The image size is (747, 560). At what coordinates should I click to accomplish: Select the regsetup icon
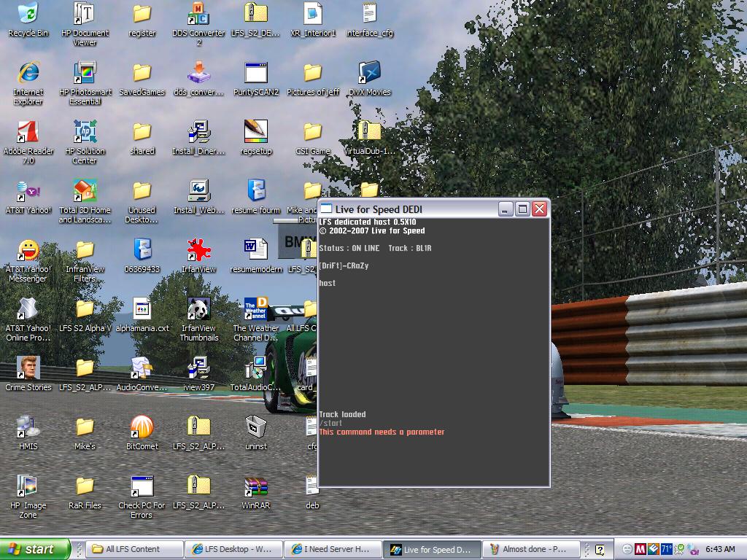click(x=256, y=131)
